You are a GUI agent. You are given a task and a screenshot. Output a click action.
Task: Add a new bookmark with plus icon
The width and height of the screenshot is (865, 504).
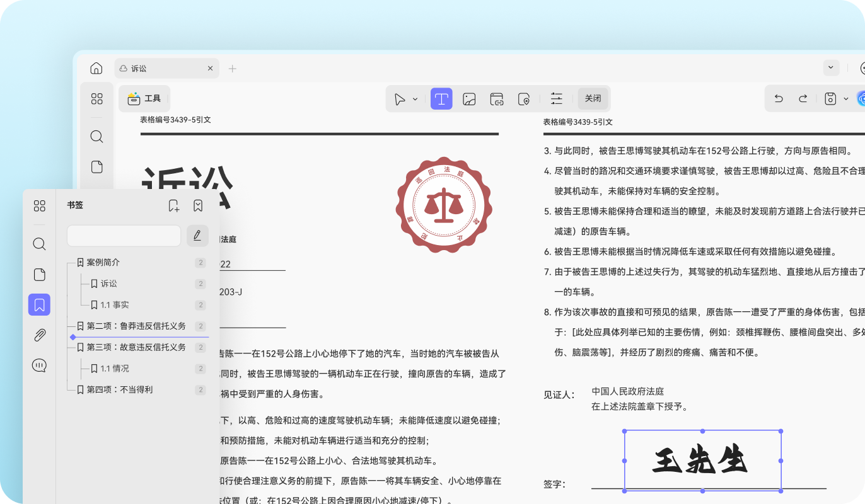coord(174,205)
